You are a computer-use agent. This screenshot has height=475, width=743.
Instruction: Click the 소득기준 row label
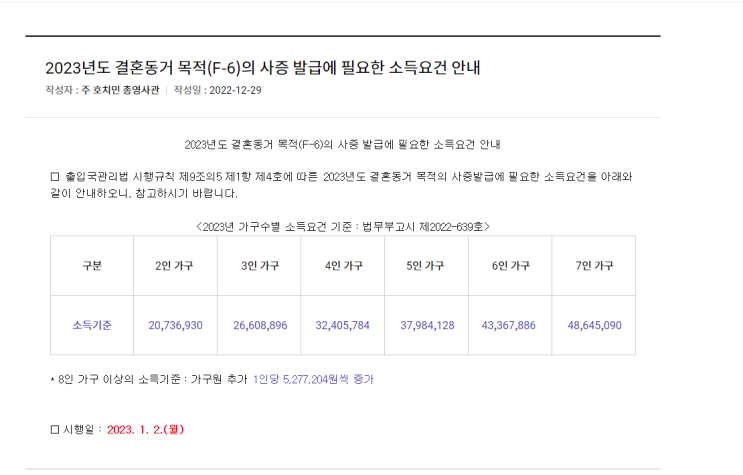click(92, 325)
